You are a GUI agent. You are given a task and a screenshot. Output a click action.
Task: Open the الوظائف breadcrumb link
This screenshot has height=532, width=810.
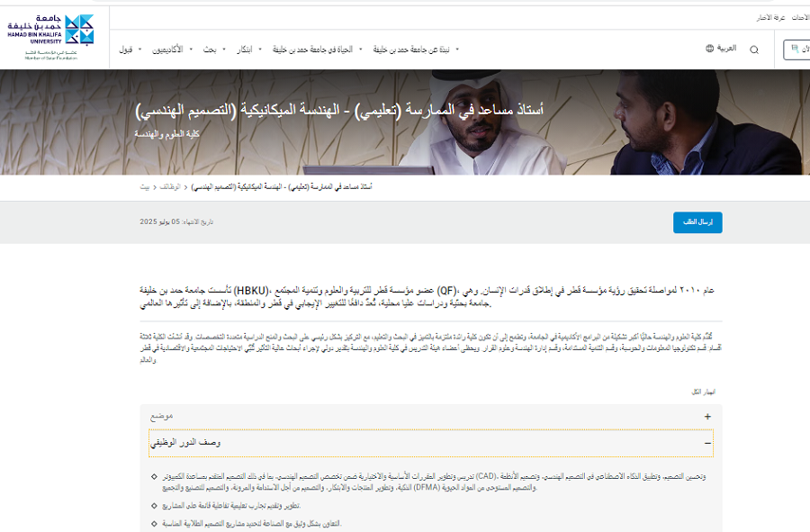tap(169, 186)
